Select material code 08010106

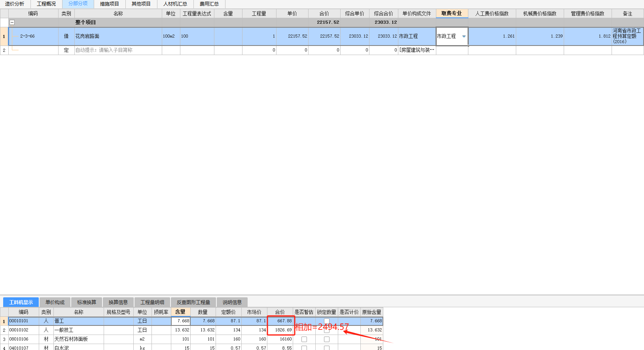point(24,339)
